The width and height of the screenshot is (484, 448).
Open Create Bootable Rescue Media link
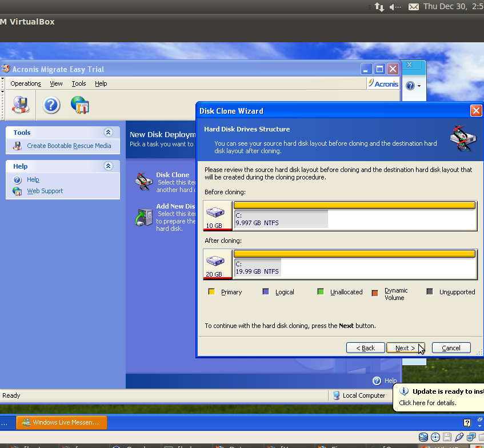[69, 146]
